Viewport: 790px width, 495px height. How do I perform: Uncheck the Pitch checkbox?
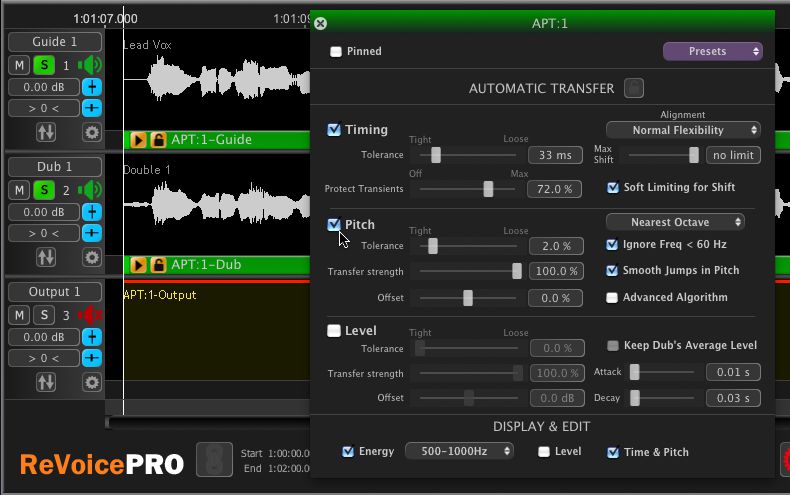(334, 224)
